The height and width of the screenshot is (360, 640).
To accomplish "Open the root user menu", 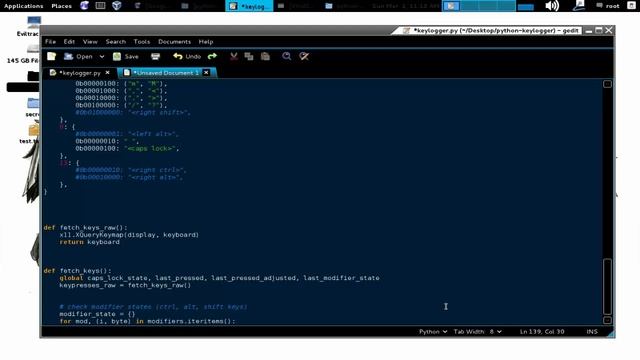I will 607,6.
